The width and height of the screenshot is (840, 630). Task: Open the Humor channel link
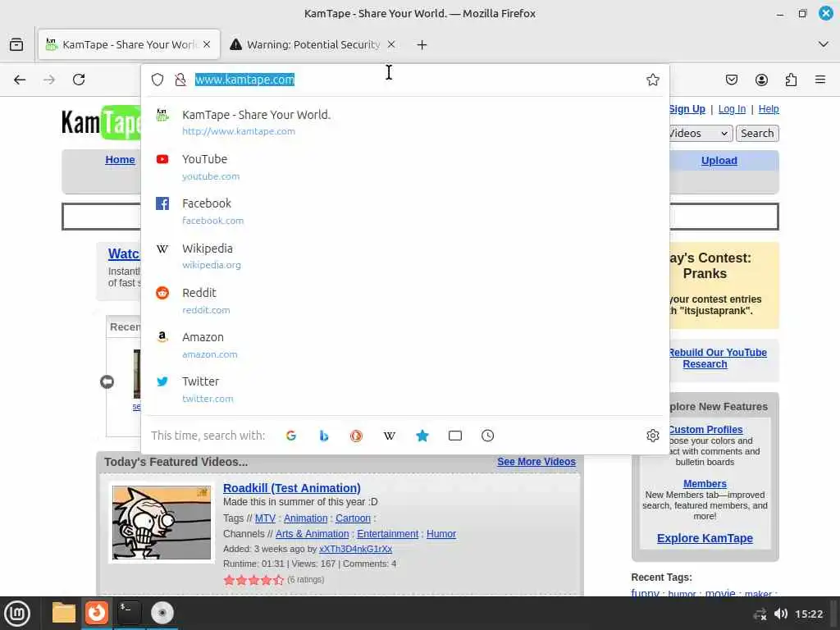(x=441, y=533)
